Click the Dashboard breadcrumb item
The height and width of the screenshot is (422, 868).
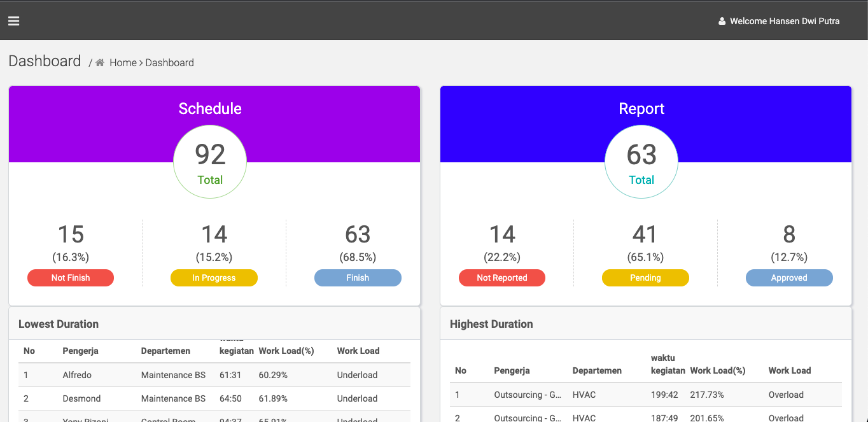coord(169,62)
